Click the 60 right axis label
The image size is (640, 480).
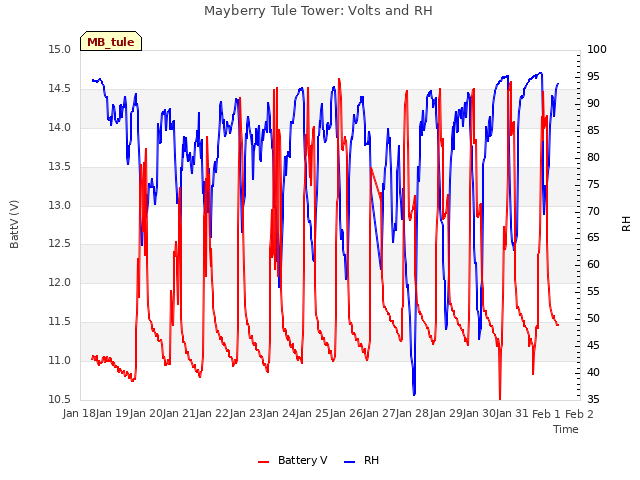(x=593, y=264)
